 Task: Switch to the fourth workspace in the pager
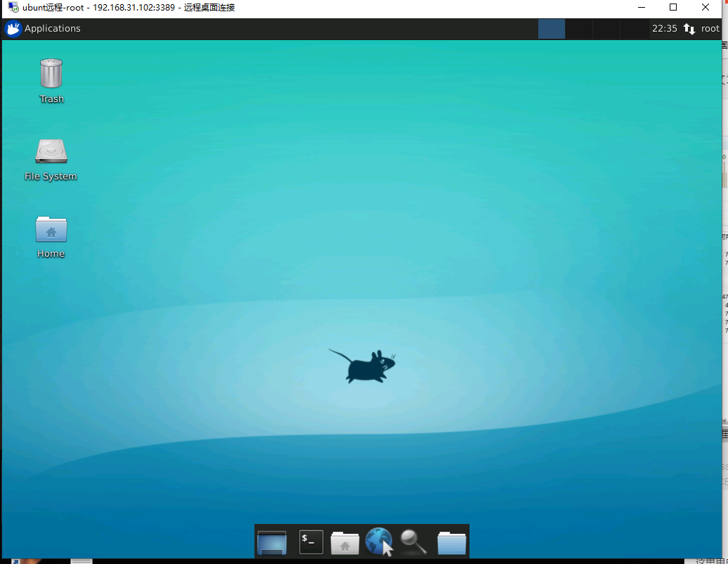634,28
